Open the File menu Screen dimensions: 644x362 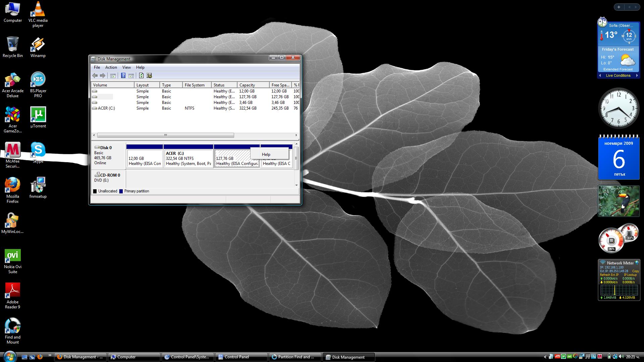(97, 67)
